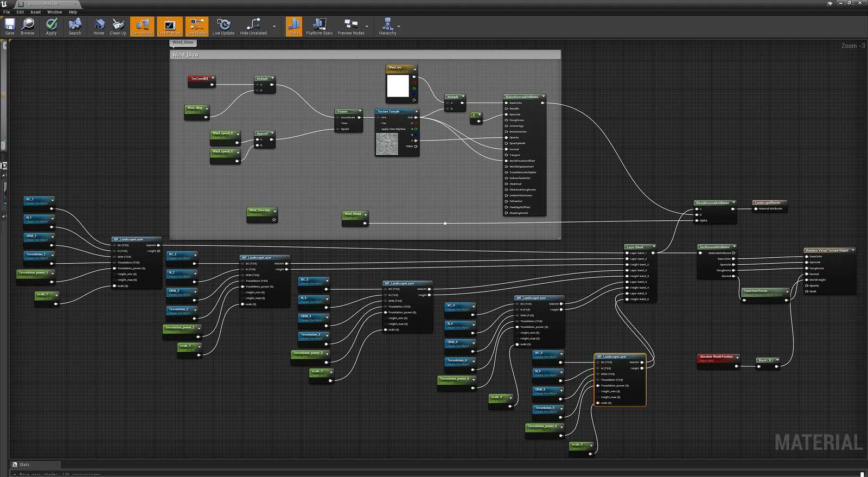This screenshot has width=868, height=477.
Task: Open Preview Nodes options dropdown arrow
Action: click(x=367, y=26)
